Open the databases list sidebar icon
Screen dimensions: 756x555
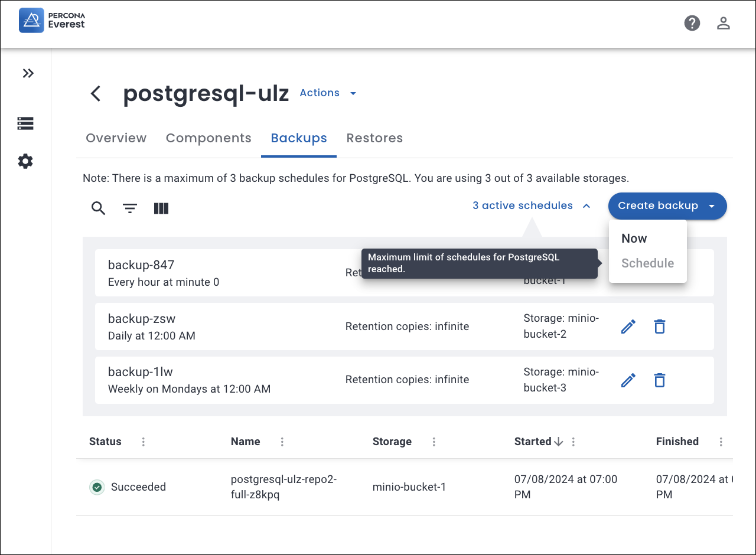(x=25, y=123)
